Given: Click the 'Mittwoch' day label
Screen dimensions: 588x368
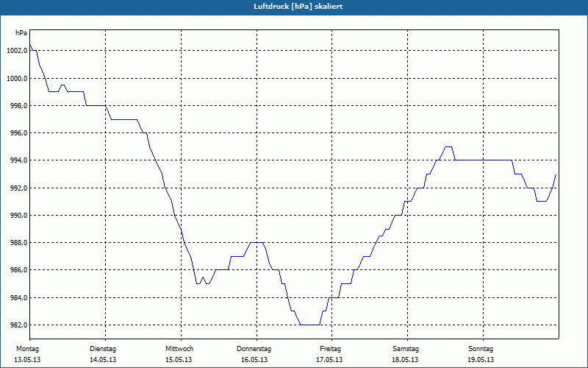Looking at the screenshot, I should click(x=179, y=349).
